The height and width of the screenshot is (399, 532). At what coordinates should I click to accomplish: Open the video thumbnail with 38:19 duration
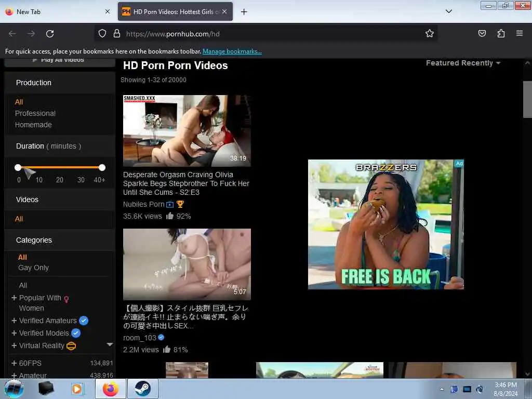tap(187, 130)
